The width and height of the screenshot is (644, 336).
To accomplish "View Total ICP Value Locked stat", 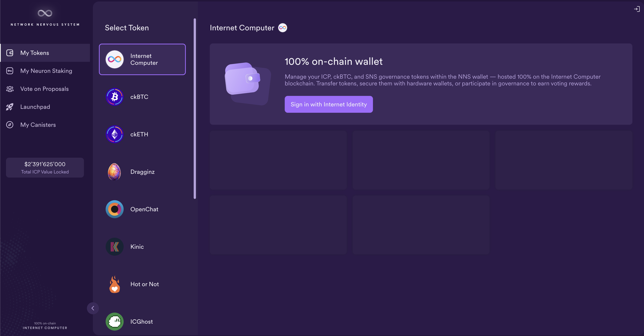I will (45, 167).
